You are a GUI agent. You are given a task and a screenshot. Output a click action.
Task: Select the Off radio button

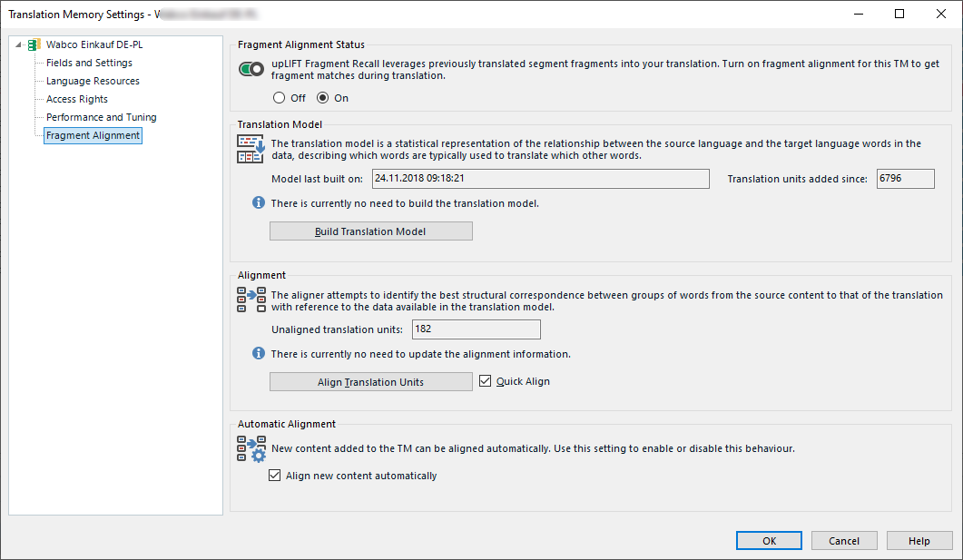(x=280, y=98)
